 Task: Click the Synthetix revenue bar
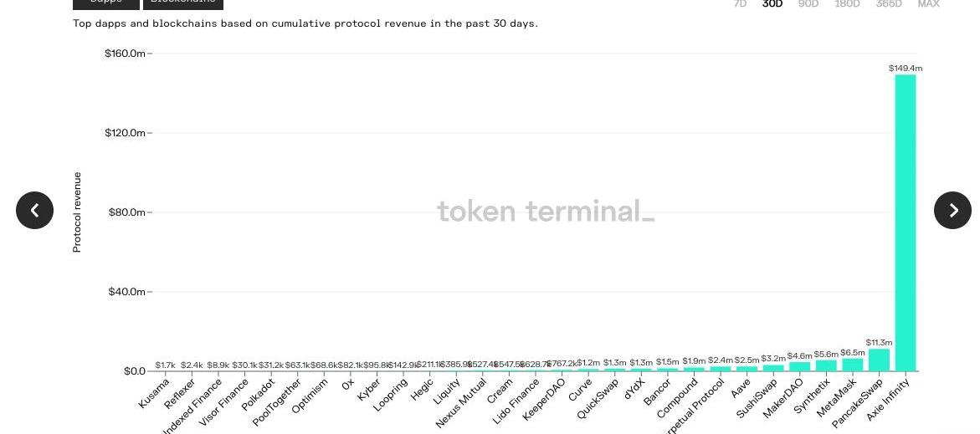pyautogui.click(x=826, y=366)
